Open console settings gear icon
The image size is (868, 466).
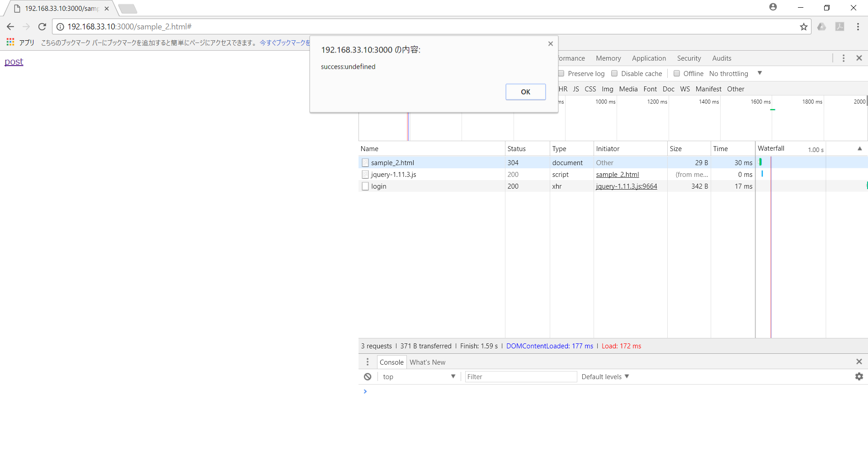tap(859, 377)
